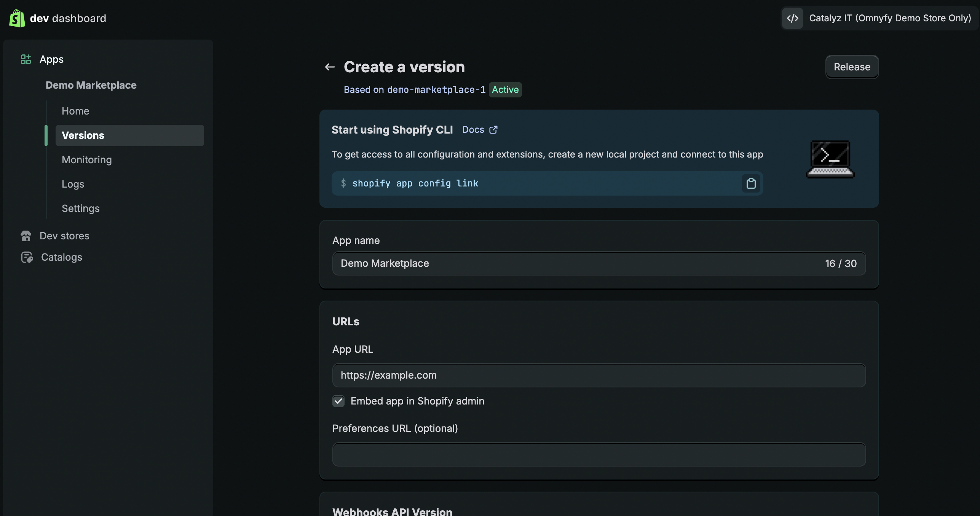Click the code brackets organization icon
This screenshot has width=980, height=516.
click(793, 18)
